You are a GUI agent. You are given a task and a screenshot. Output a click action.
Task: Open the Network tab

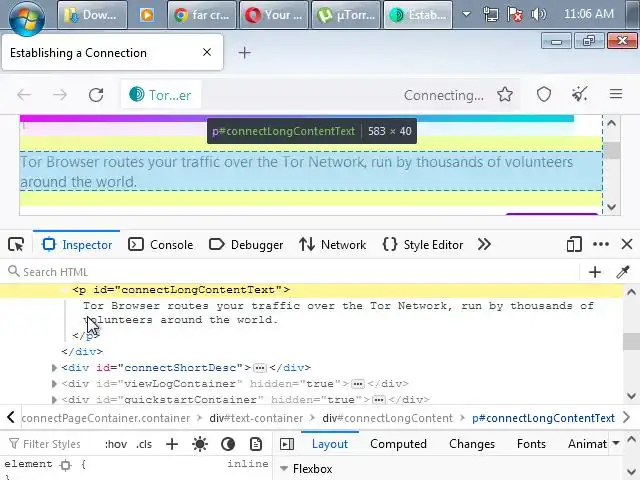click(333, 244)
